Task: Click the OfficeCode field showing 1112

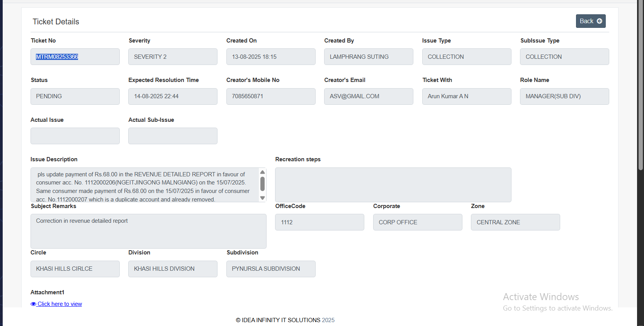Action: tap(319, 222)
